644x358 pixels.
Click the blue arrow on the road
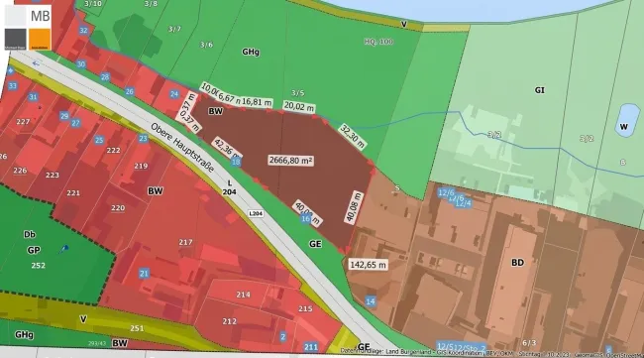tap(36, 63)
